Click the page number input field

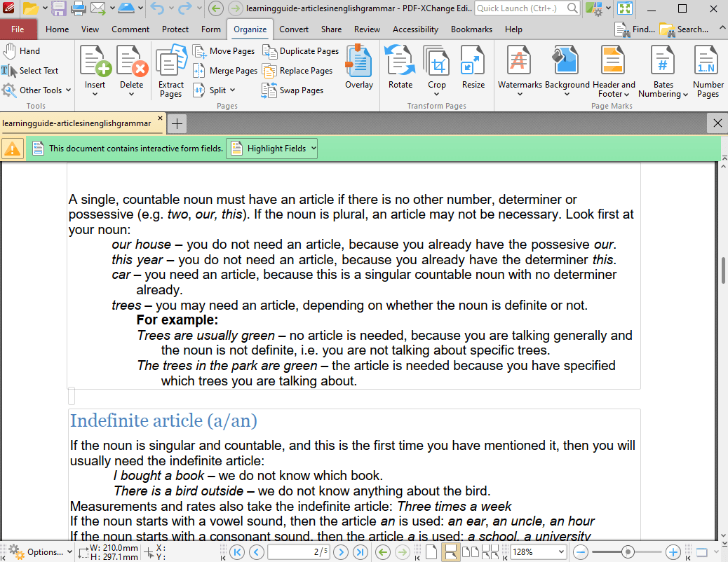pos(298,552)
